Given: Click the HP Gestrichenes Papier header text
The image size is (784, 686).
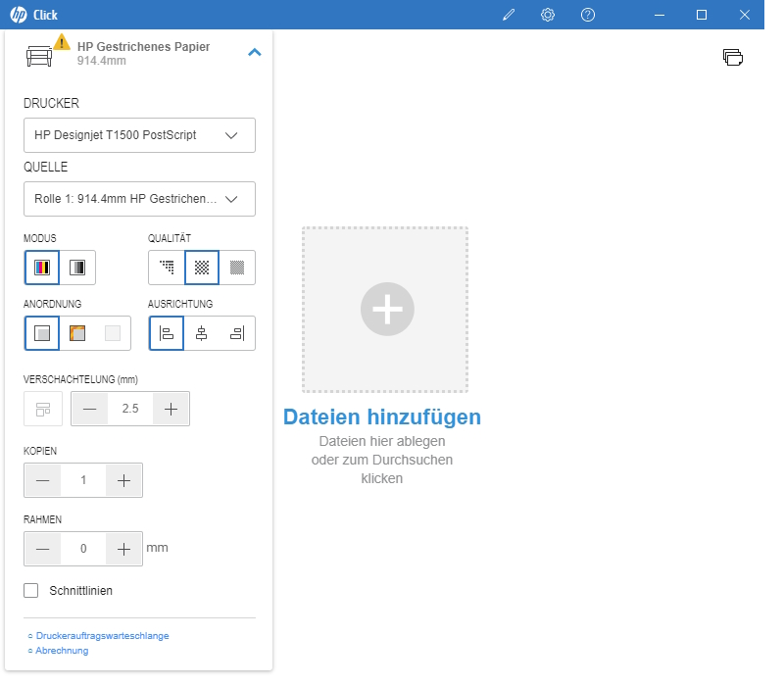Looking at the screenshot, I should point(143,46).
